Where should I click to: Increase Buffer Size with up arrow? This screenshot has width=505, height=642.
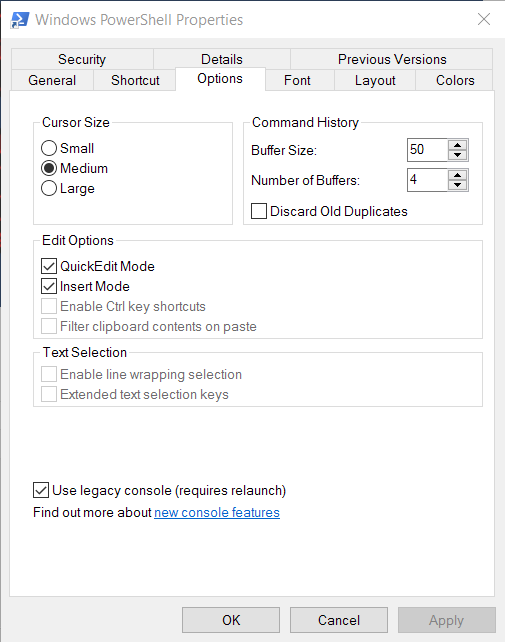coord(457,145)
